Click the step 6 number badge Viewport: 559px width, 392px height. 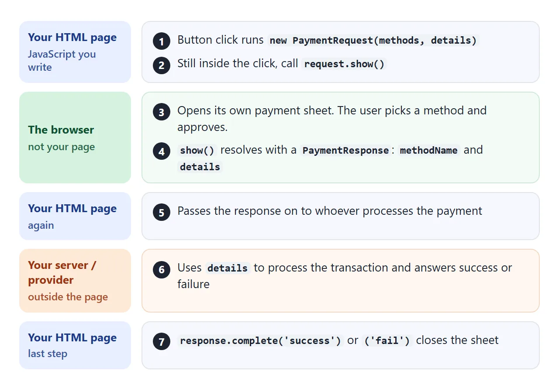tap(162, 269)
